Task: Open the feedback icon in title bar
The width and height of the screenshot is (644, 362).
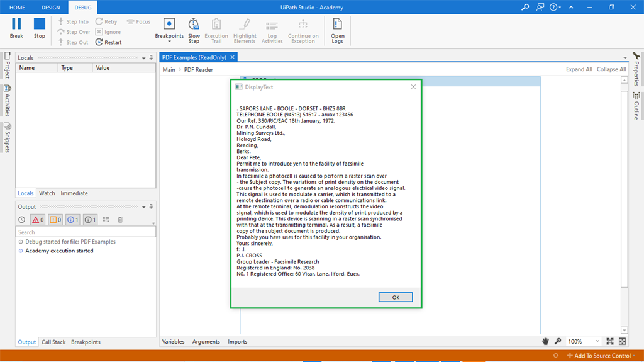Action: (540, 7)
